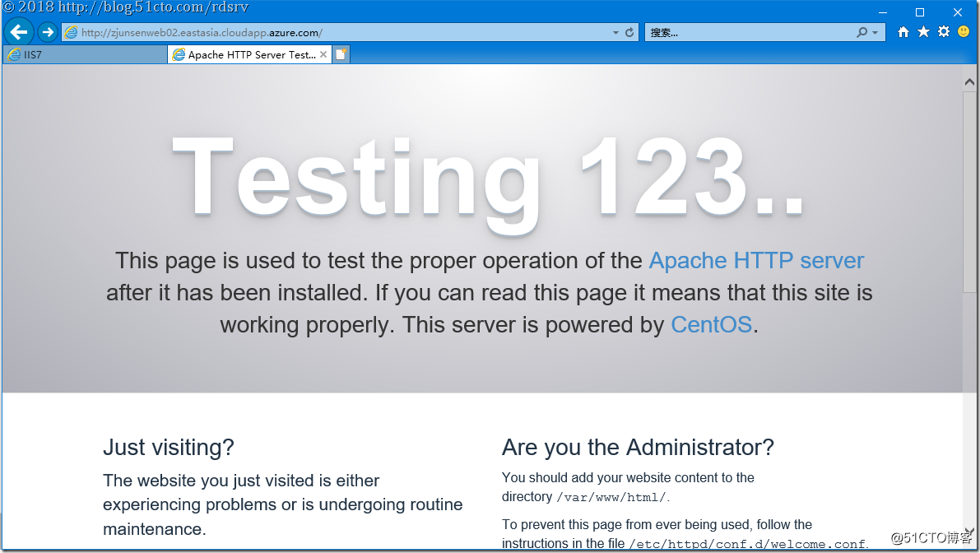Open the address bar autocomplete dropdown arrow
Screen dimensions: 980x553
click(615, 32)
